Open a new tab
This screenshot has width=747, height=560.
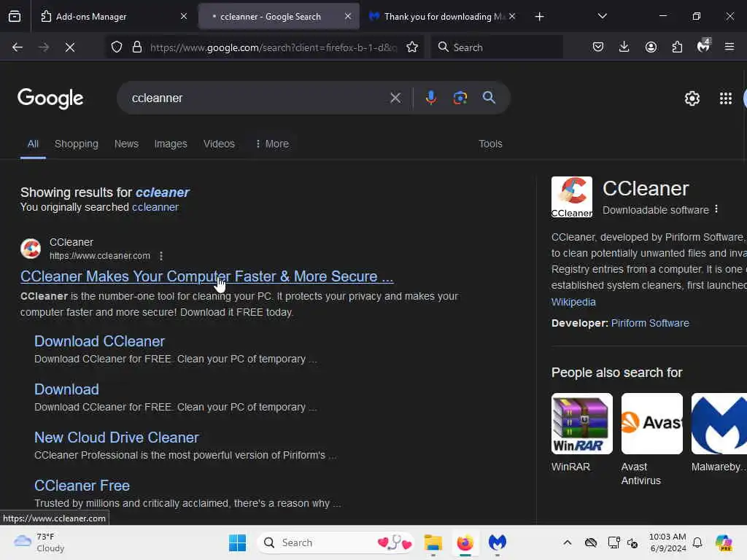click(x=539, y=17)
